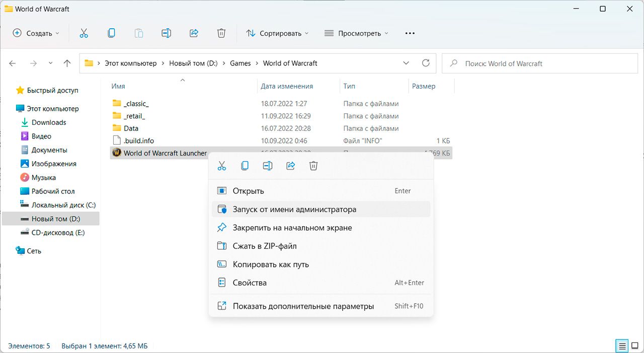Sort by the Дата изменения column header

click(287, 86)
